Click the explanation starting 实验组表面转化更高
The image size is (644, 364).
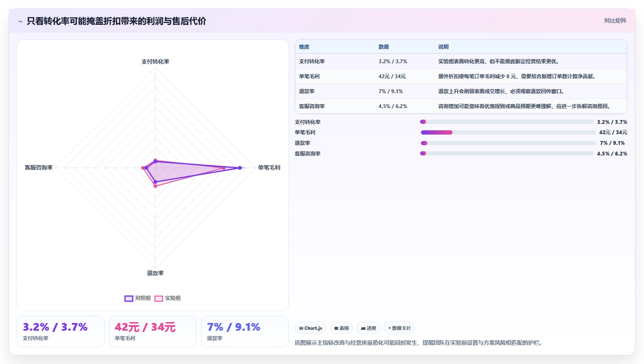click(499, 62)
